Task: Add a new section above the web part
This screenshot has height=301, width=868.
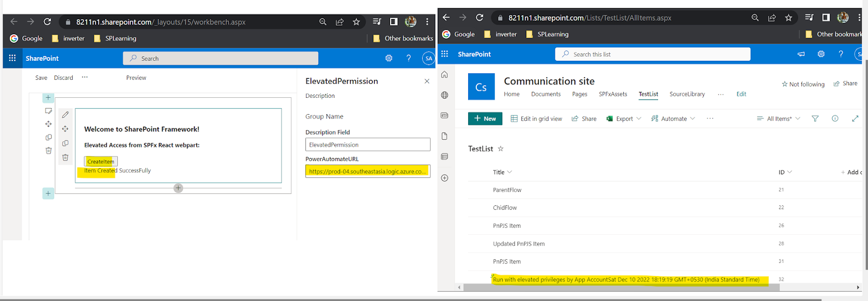Action: (x=48, y=98)
